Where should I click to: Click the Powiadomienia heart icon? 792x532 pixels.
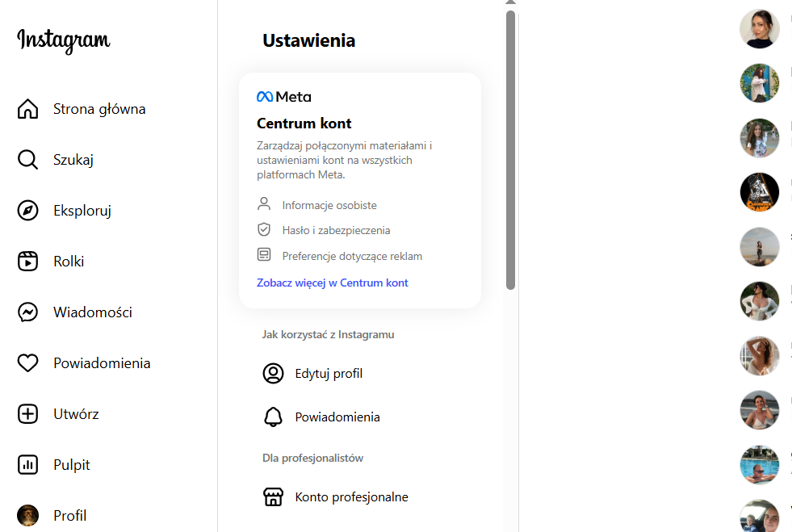tap(28, 363)
